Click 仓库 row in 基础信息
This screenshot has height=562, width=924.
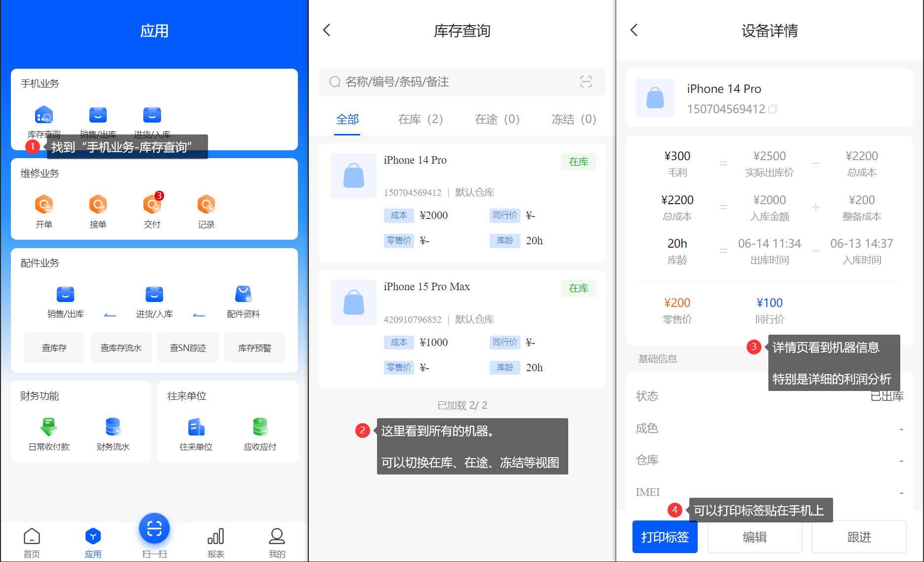tap(769, 460)
